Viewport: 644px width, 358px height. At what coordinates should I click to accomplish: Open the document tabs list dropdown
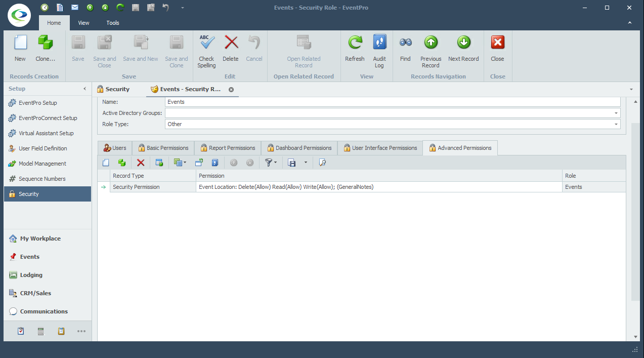click(631, 89)
